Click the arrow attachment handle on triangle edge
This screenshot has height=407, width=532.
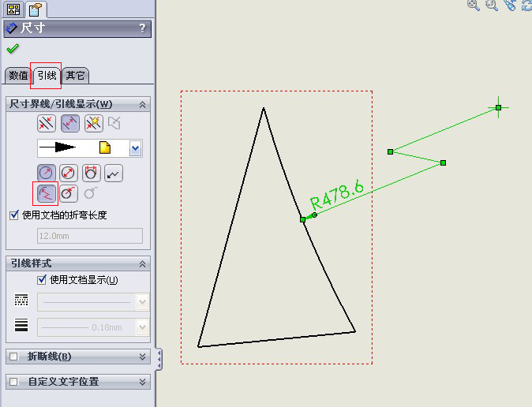click(302, 220)
